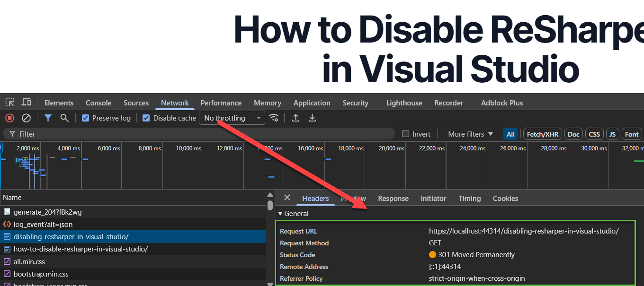Select the log_event?alt=json request
This screenshot has height=286, width=644.
(x=133, y=225)
